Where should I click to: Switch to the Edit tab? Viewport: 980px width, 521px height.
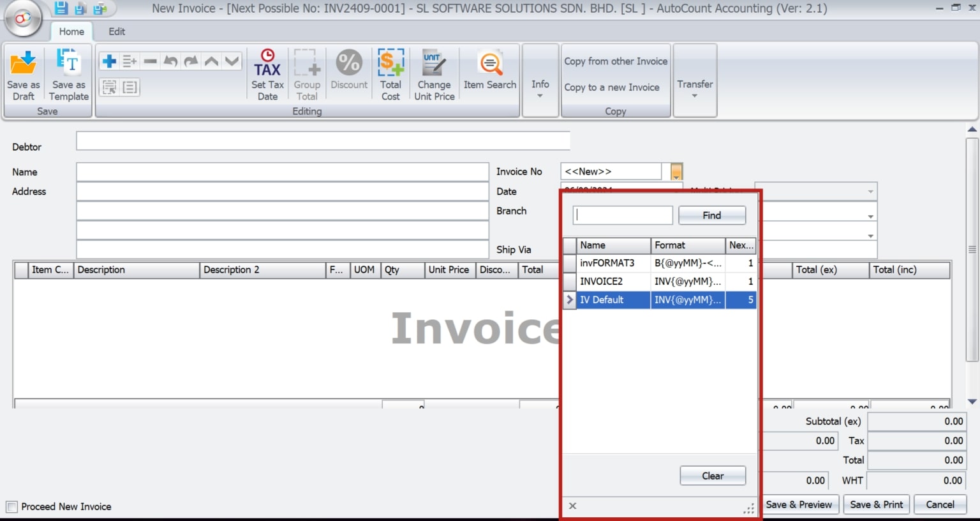coord(117,31)
